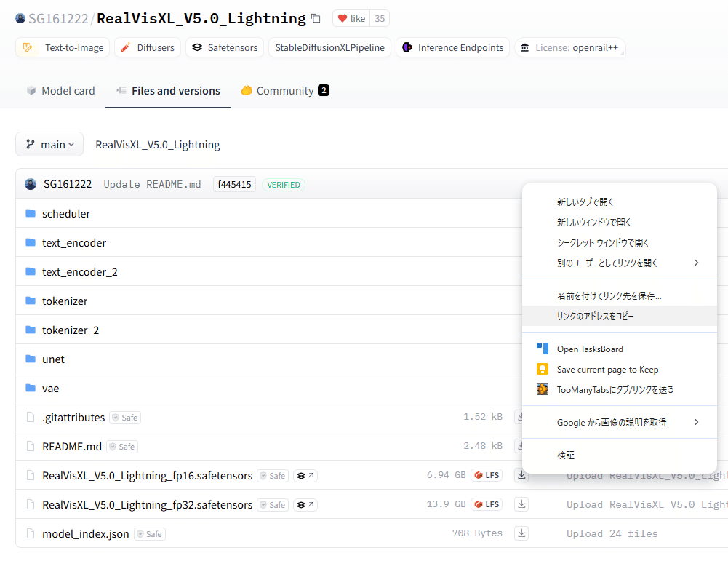Choose リンクのアドレスをコピー in context menu
Viewport: 728px width, 577px height.
click(620, 316)
